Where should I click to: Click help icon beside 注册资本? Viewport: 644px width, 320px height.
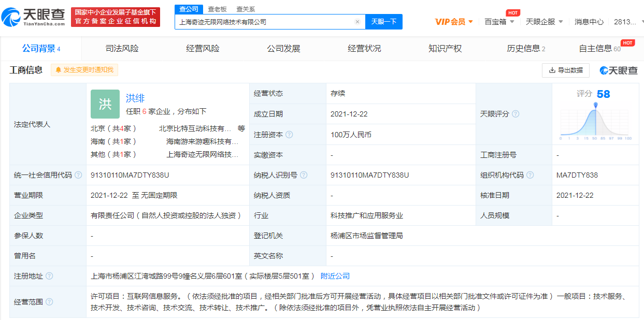pos(289,135)
